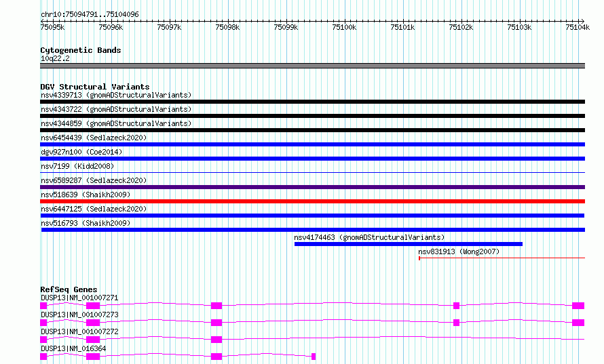
Task: Click the first exon of DUSP13|NM_016364
Action: (43, 357)
